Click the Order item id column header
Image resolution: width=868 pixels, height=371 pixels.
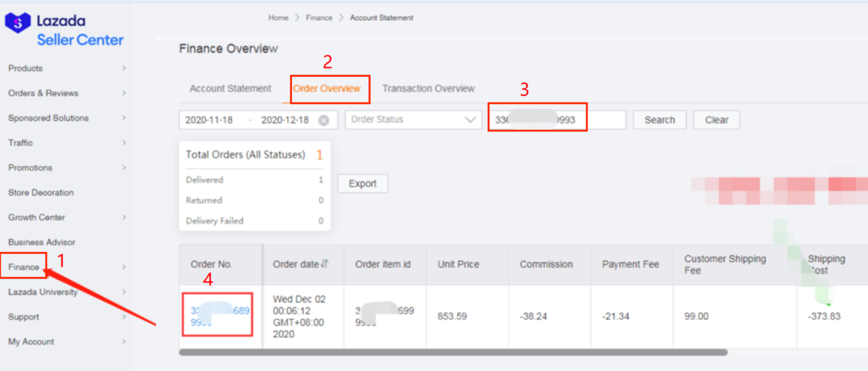click(383, 264)
